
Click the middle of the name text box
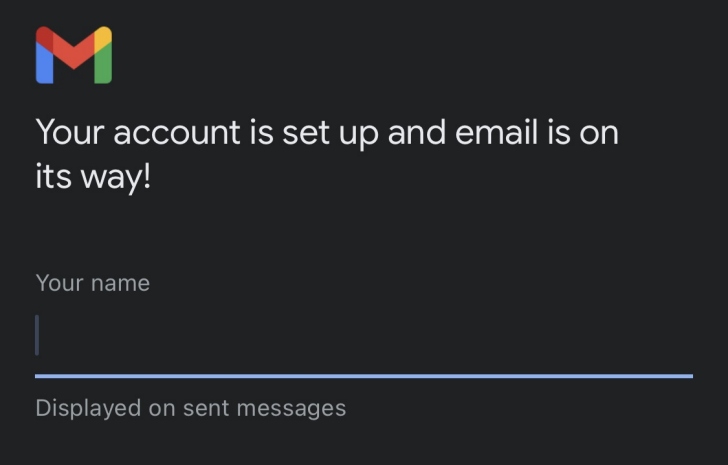[364, 336]
